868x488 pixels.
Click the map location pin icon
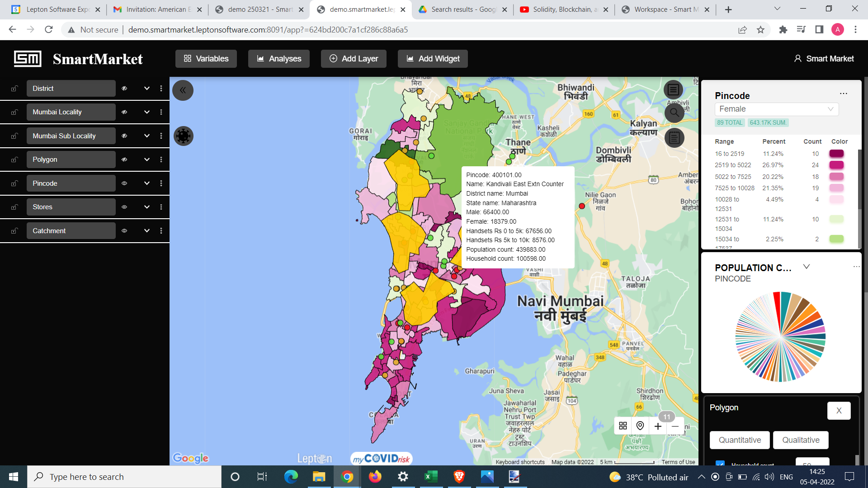click(x=640, y=426)
